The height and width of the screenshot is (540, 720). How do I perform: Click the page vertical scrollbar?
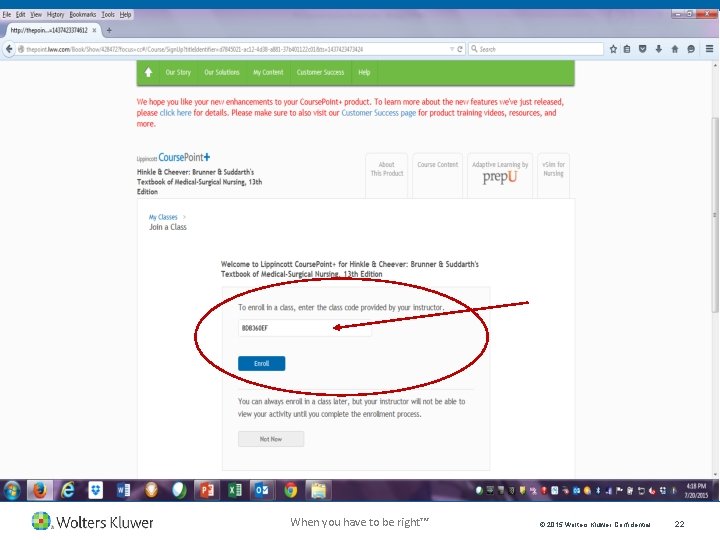[x=715, y=216]
